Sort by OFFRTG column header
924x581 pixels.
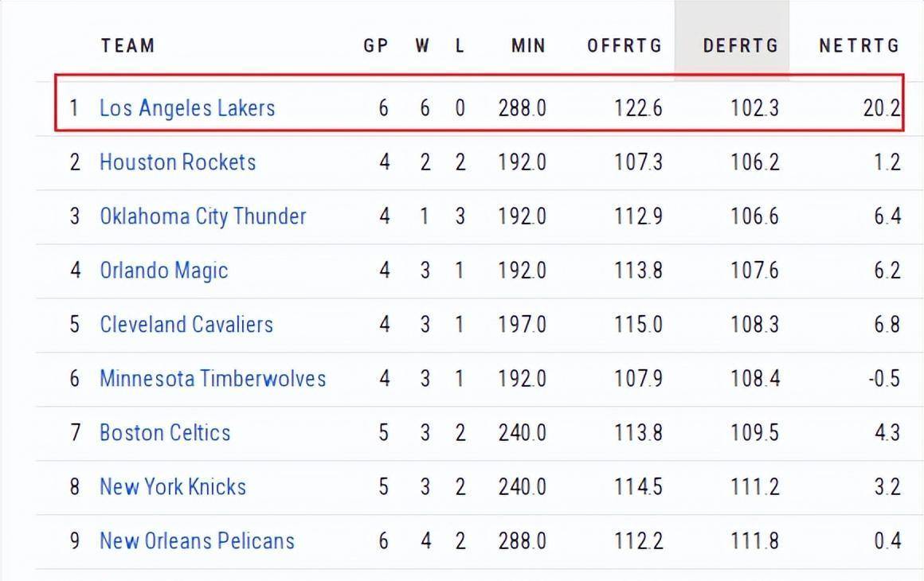(624, 45)
